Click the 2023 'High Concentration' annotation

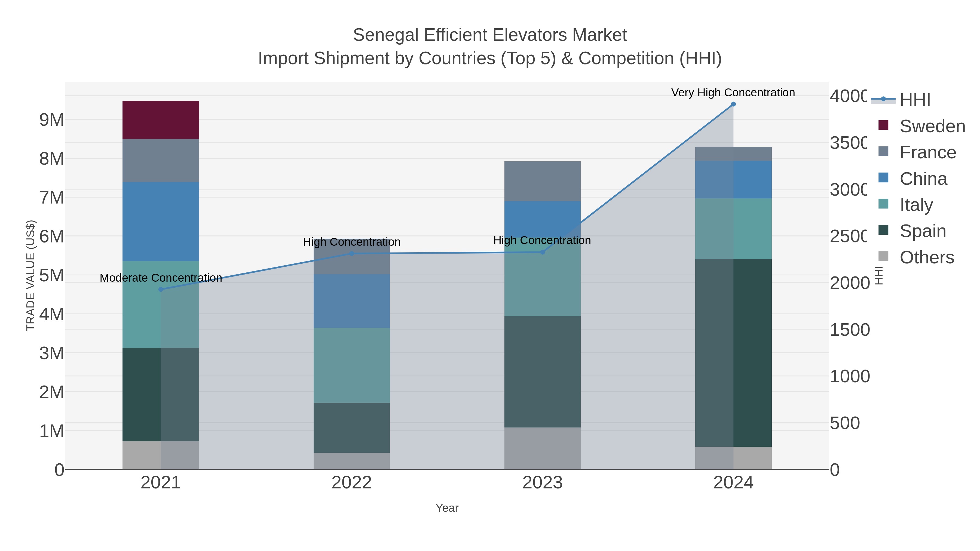coord(542,240)
